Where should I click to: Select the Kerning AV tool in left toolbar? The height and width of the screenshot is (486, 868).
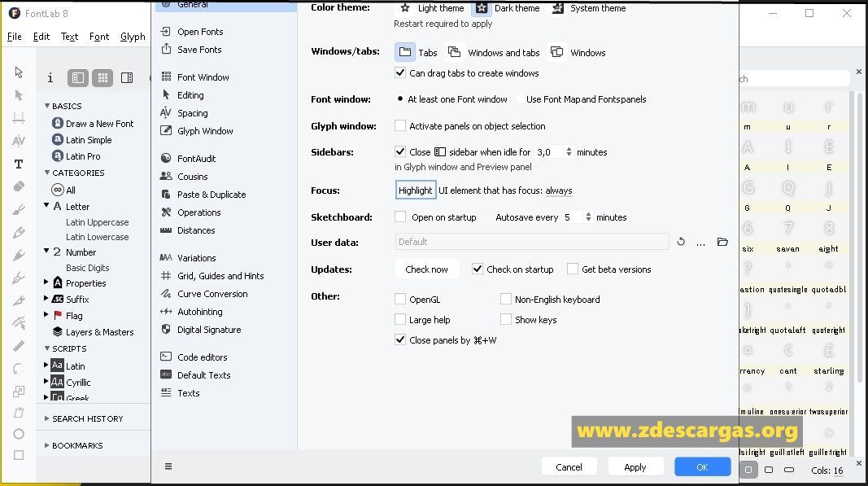tap(19, 141)
